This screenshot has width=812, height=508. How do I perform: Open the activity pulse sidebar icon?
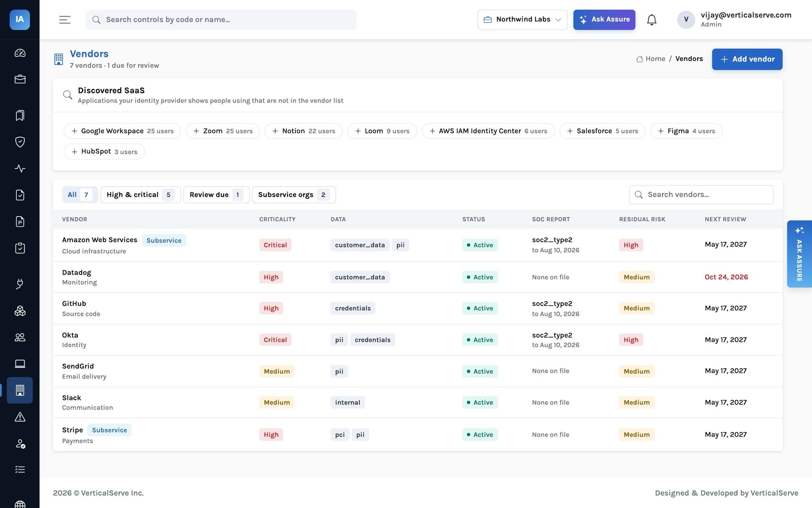tap(20, 168)
